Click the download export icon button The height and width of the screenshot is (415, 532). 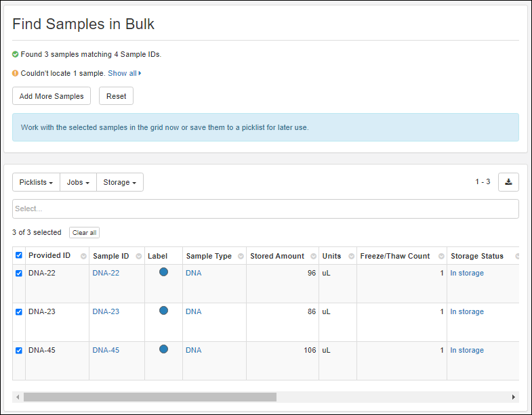point(508,182)
